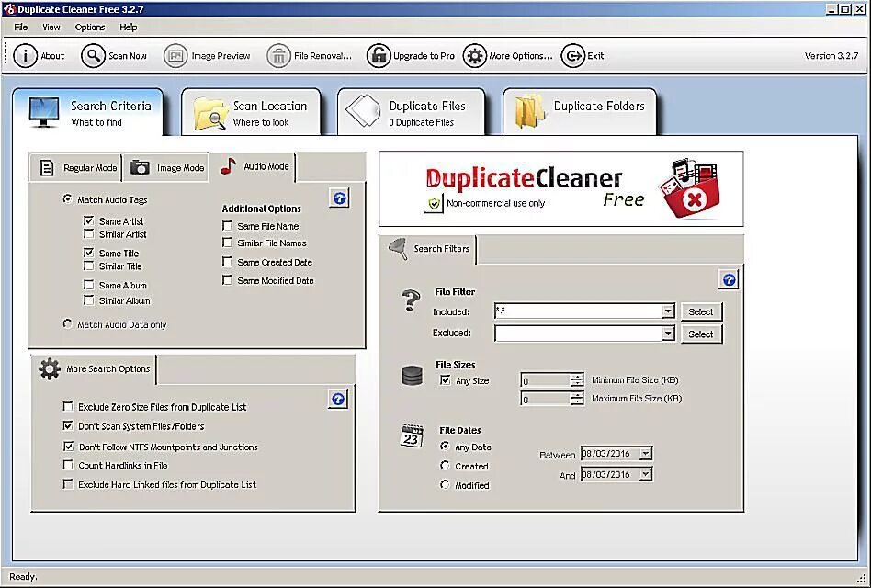The width and height of the screenshot is (871, 588).
Task: Adjust Maximum File Size spinner arrows
Action: 577,399
